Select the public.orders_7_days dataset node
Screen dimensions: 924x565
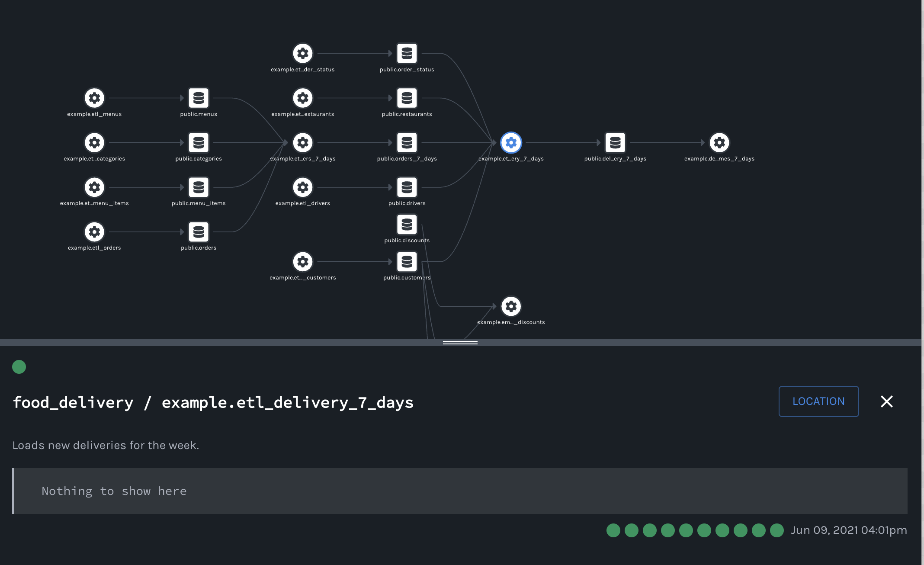click(x=407, y=143)
